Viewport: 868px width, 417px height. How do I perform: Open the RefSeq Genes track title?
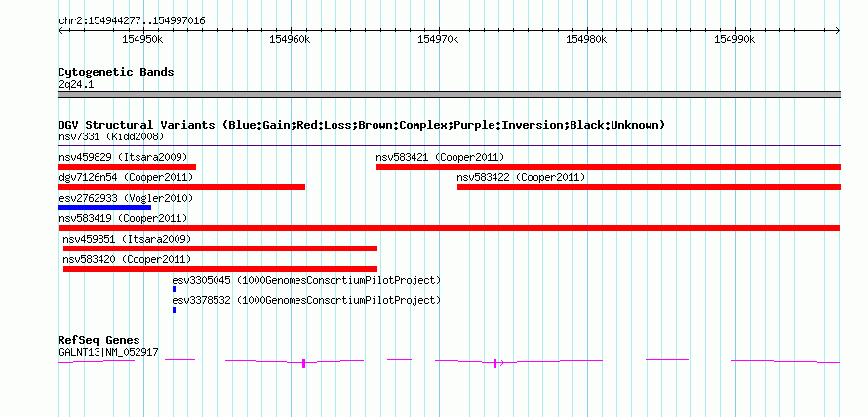[99, 340]
